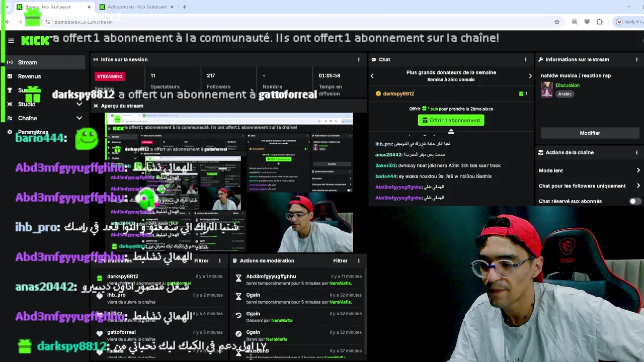Toggle Chat réservé aux abonnés switch
Image resolution: width=644 pixels, height=362 pixels.
pos(635,201)
